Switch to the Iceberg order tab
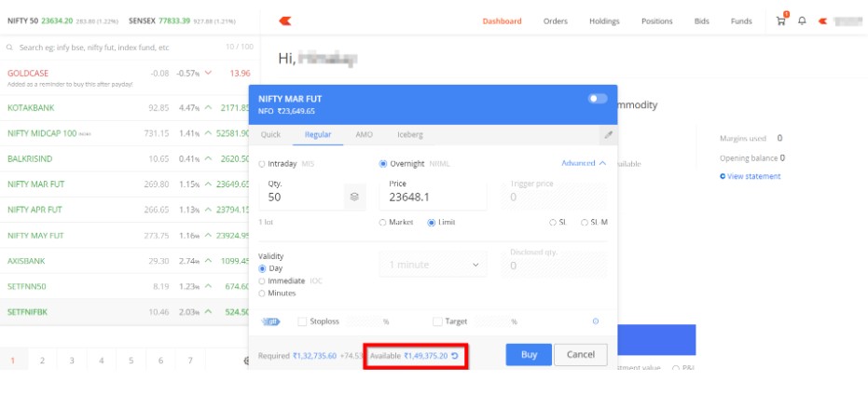 [x=409, y=135]
